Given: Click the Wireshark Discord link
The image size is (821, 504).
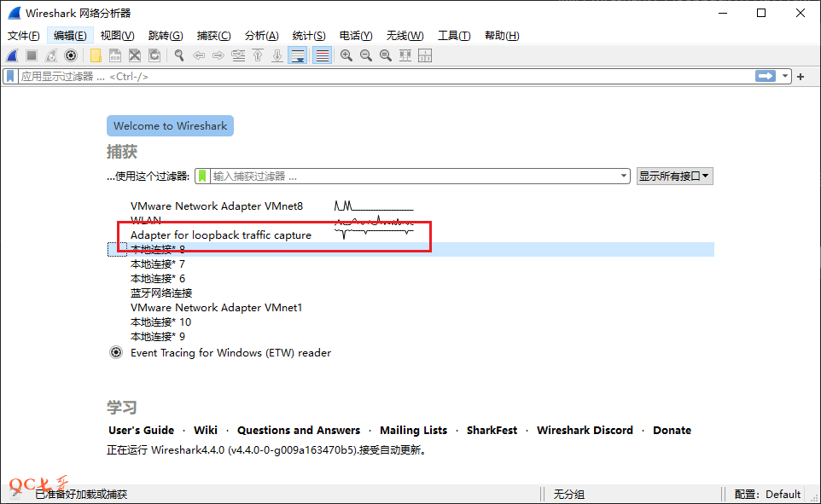Looking at the screenshot, I should pos(585,431).
